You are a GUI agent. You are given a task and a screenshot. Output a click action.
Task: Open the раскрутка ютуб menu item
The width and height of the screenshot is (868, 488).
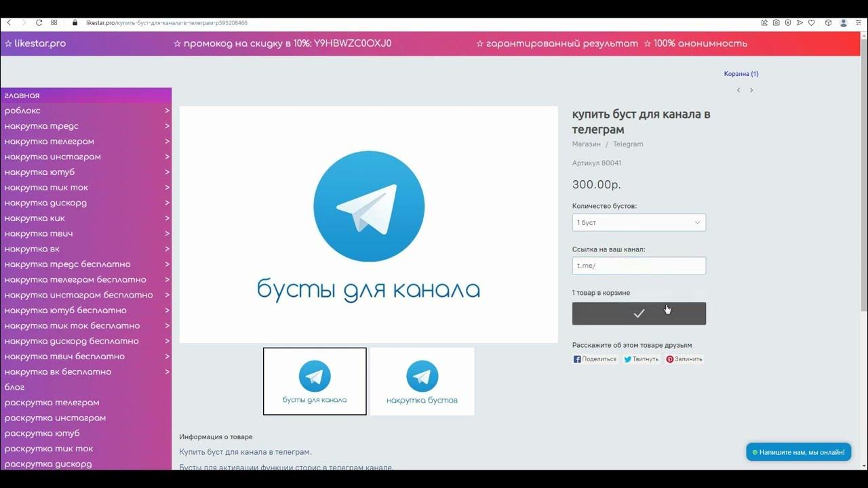(85, 433)
